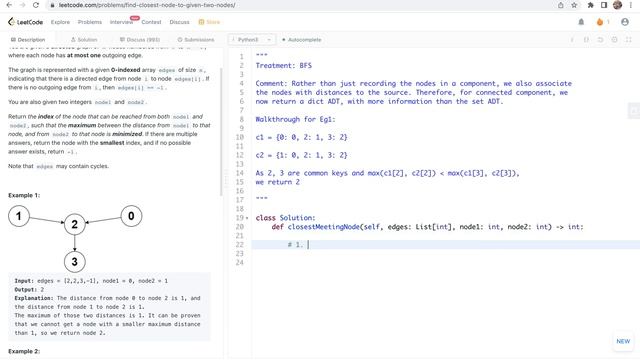
Task: Bookmark this page with star icon
Action: [x=574, y=5]
